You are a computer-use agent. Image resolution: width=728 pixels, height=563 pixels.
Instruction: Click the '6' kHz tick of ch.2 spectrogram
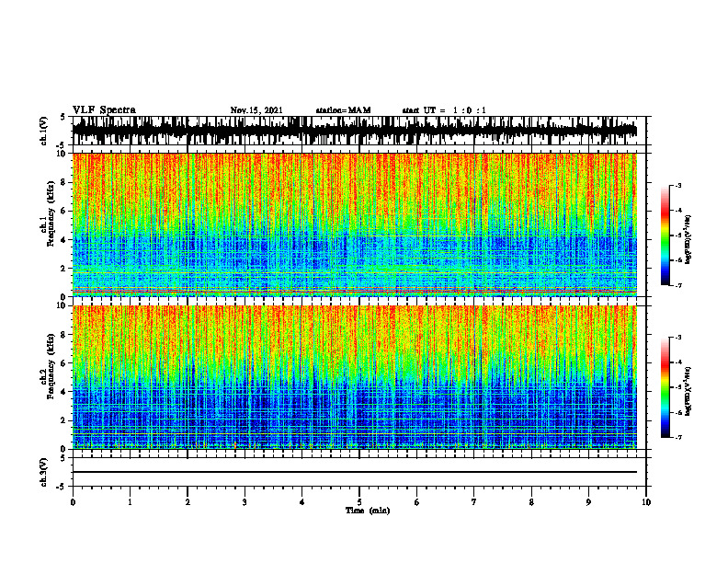coord(64,363)
